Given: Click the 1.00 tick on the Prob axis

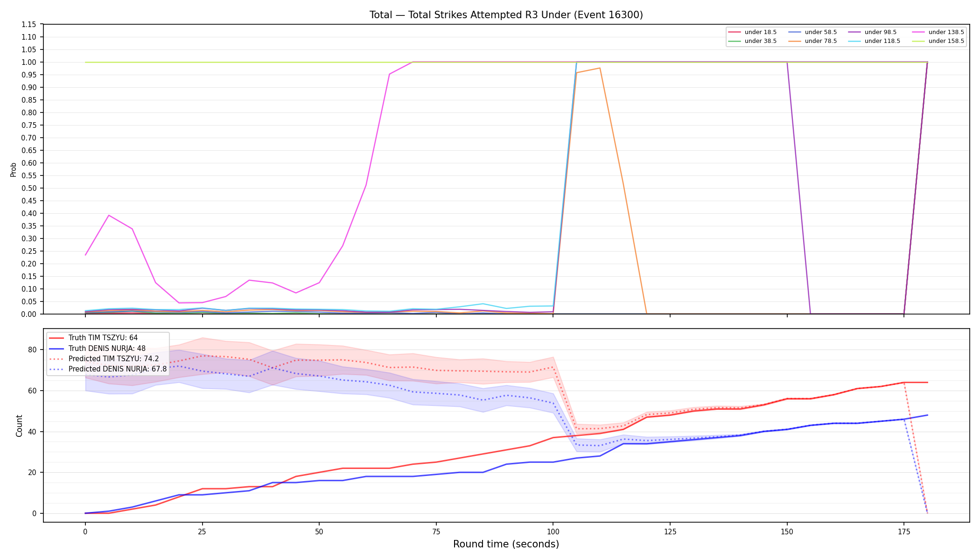Looking at the screenshot, I should (x=29, y=62).
